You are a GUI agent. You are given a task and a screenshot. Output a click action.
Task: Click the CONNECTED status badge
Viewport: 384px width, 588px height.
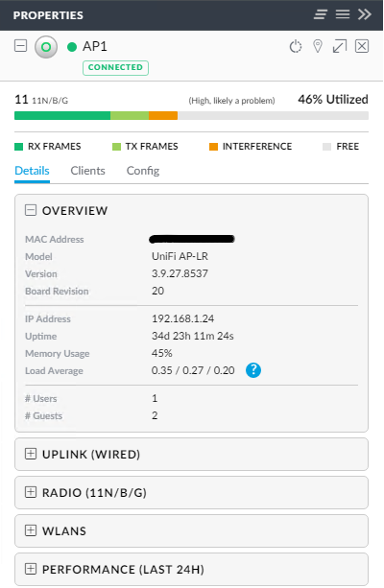(x=115, y=67)
